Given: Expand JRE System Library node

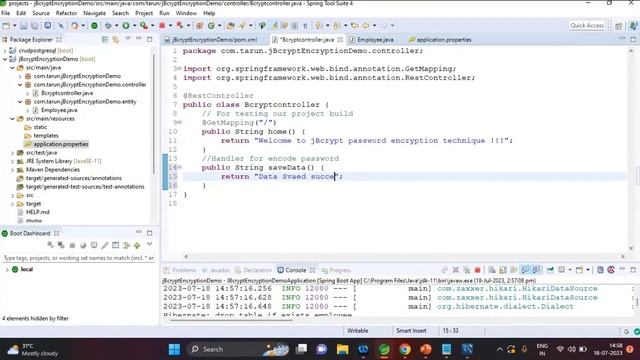Looking at the screenshot, I should coord(12,161).
